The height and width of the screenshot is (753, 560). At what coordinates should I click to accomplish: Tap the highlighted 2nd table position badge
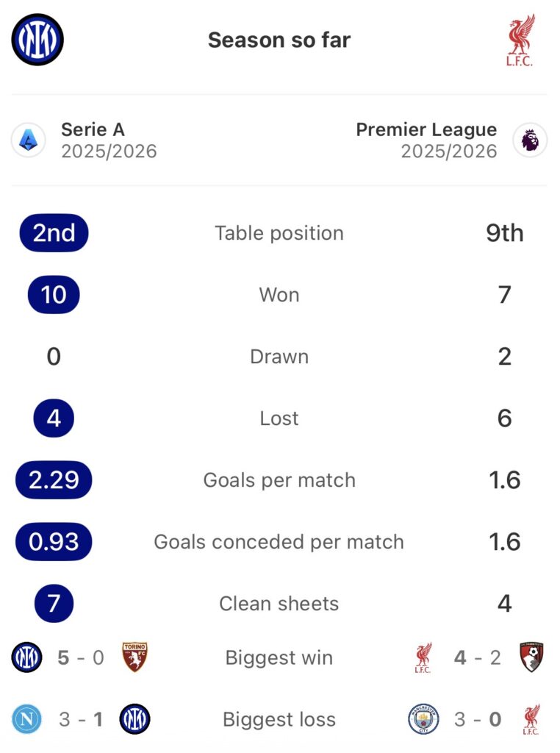[x=54, y=233]
